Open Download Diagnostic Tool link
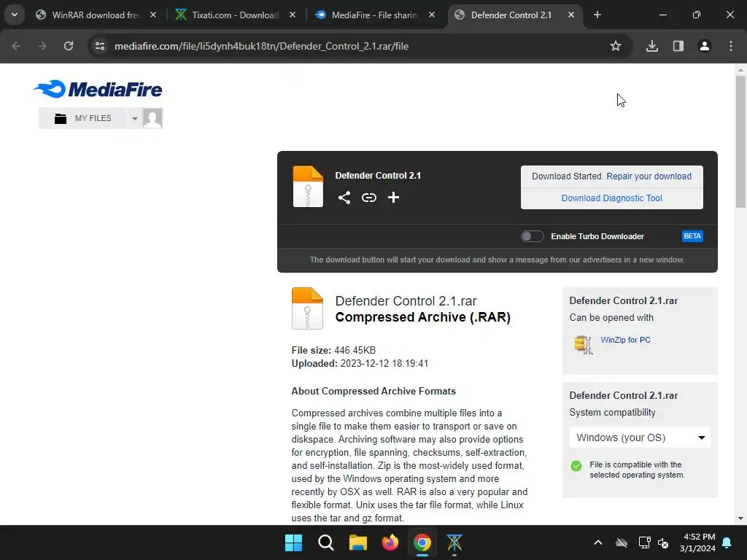The height and width of the screenshot is (560, 747). [612, 198]
